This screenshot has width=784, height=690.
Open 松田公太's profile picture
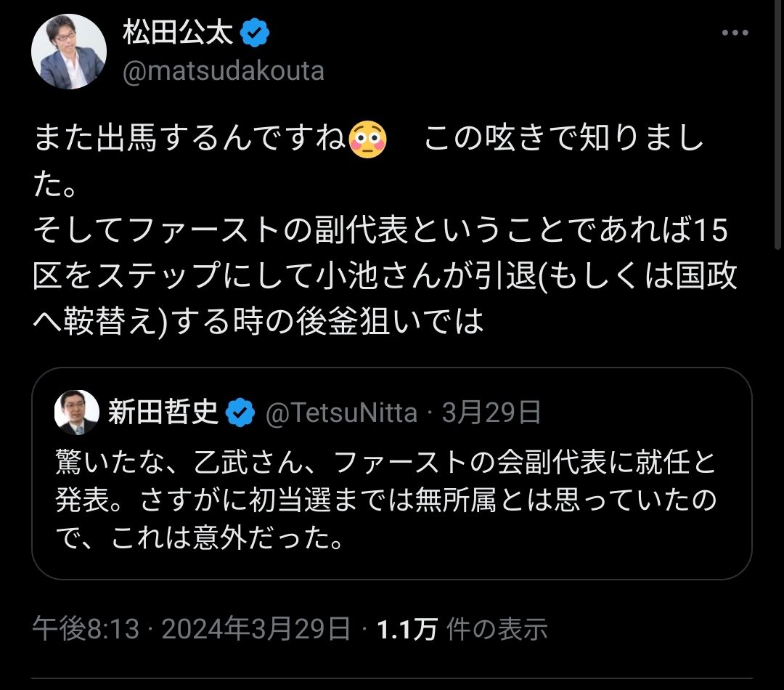(x=69, y=52)
